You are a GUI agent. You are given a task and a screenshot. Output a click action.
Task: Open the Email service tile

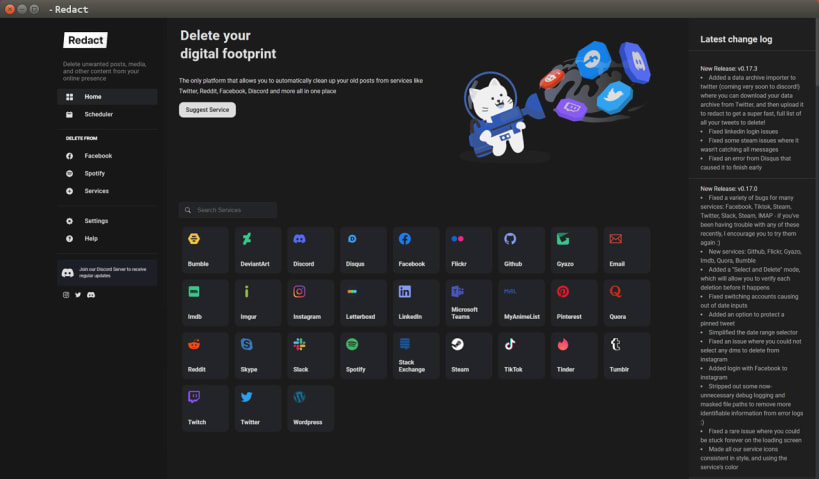pyautogui.click(x=627, y=250)
